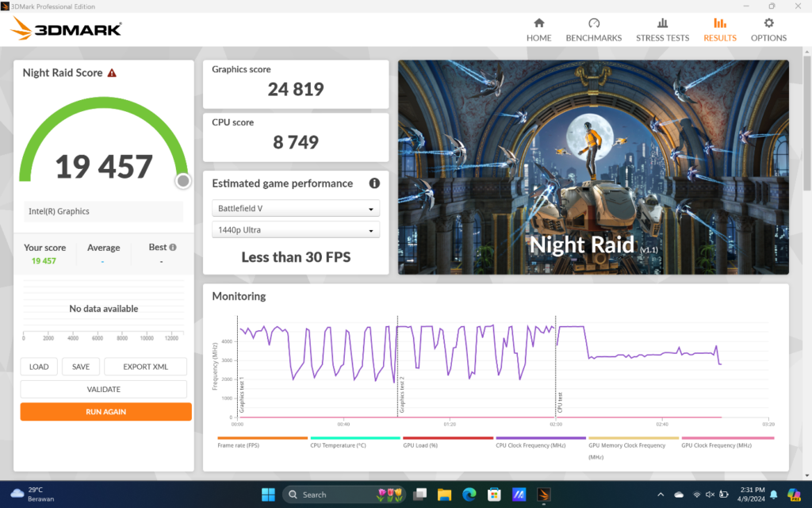Click the Results bar chart icon

pyautogui.click(x=719, y=25)
